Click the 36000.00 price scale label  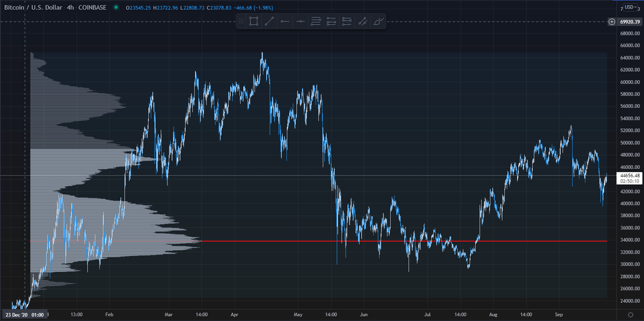pos(630,228)
